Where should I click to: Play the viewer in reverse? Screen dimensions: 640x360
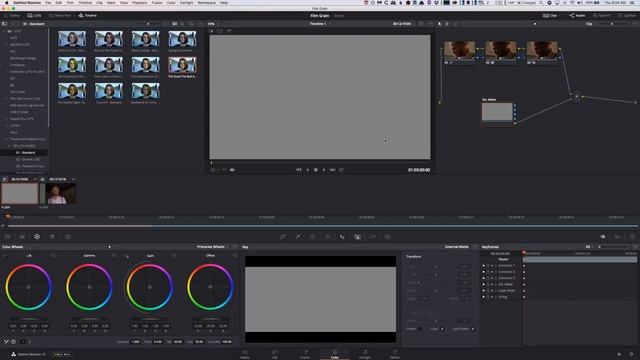[307, 170]
